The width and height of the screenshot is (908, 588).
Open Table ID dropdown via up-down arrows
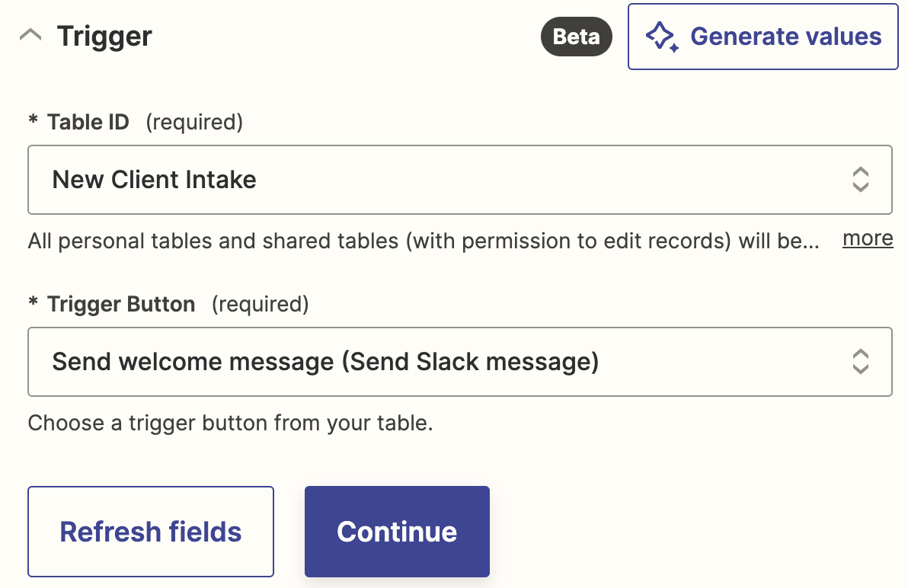(860, 180)
